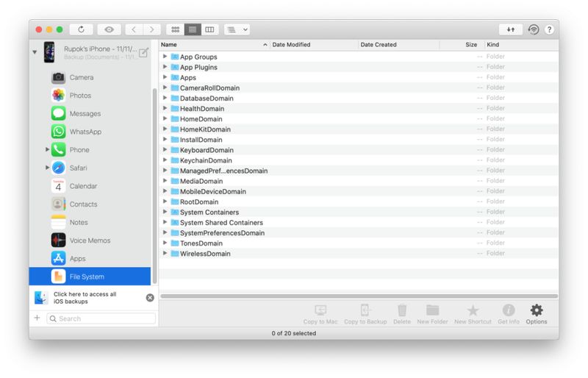This screenshot has height=378, width=588.
Task: Select the TonesDomain folder
Action: tap(359, 243)
